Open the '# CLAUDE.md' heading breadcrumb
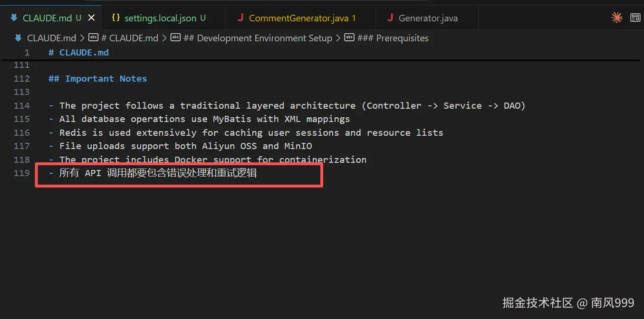Viewport: 644px width, 319px height. (130, 38)
